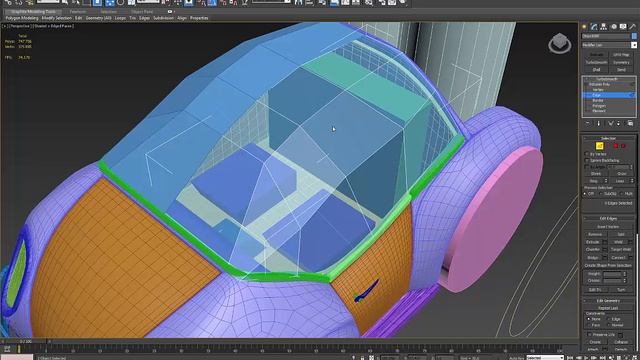The image size is (640, 360).
Task: Open Modify Selection ribbon menu
Action: [x=56, y=18]
